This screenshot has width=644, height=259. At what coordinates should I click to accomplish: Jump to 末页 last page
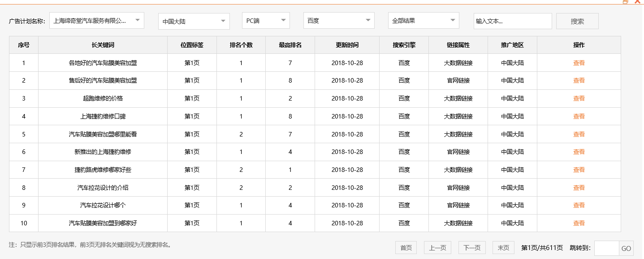503,247
